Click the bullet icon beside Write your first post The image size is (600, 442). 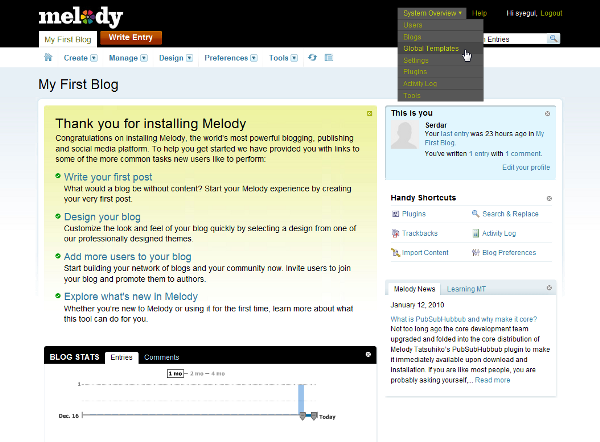[58, 176]
